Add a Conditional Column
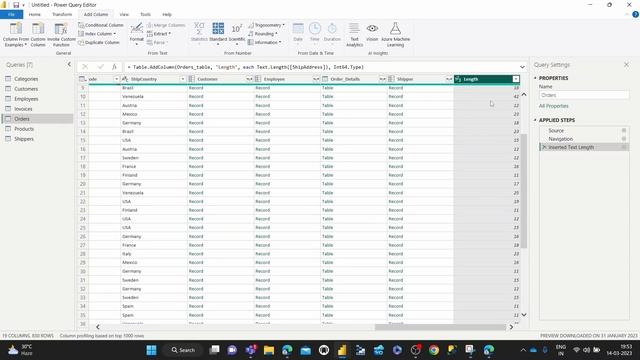The width and height of the screenshot is (640, 360). (100, 25)
